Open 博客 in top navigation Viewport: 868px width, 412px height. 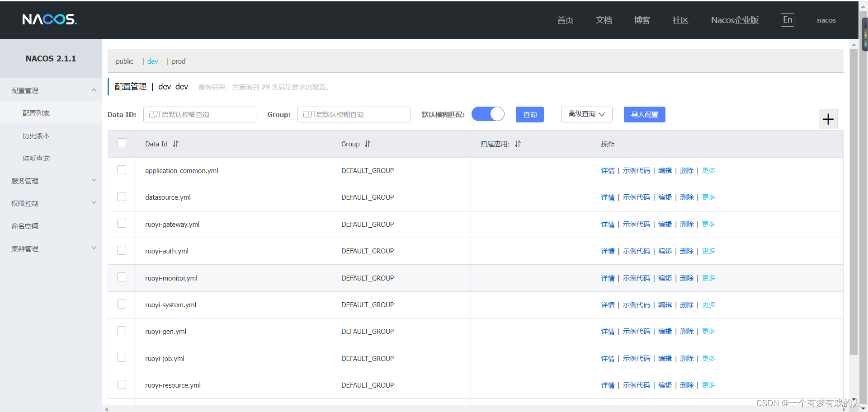pos(642,20)
